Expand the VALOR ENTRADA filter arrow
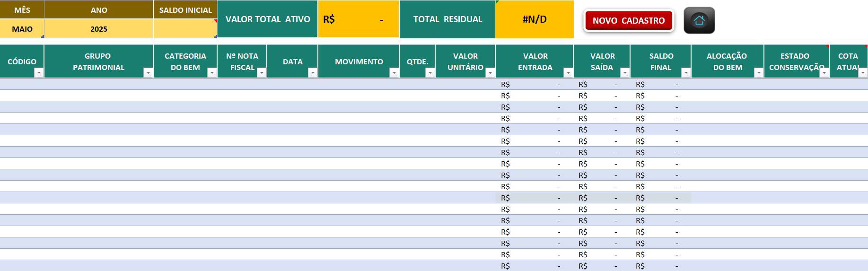868x271 pixels. pos(568,72)
